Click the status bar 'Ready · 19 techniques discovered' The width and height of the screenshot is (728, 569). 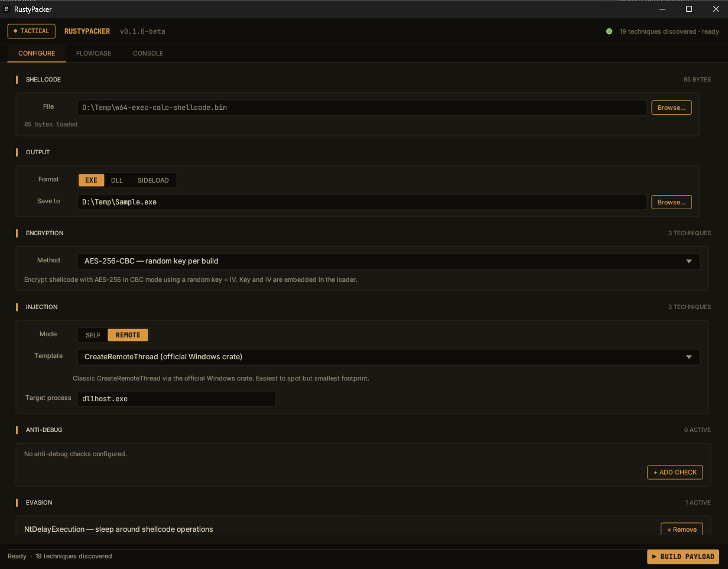tap(60, 556)
